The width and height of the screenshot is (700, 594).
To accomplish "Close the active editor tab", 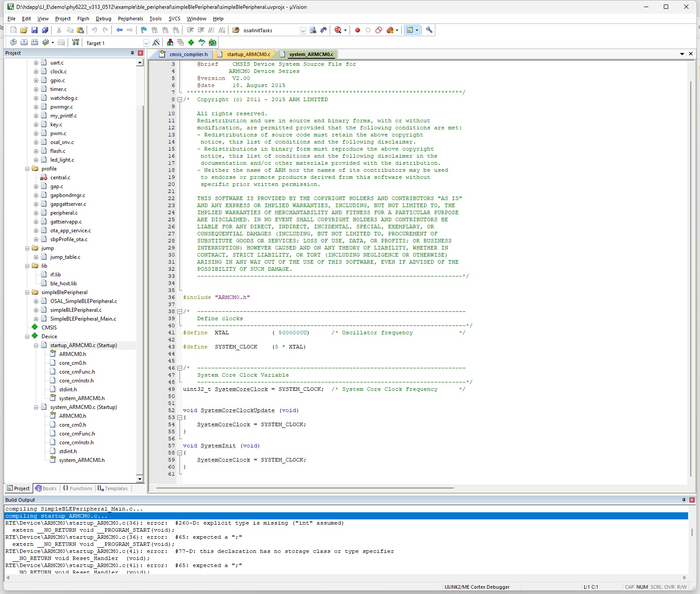I will pyautogui.click(x=691, y=54).
